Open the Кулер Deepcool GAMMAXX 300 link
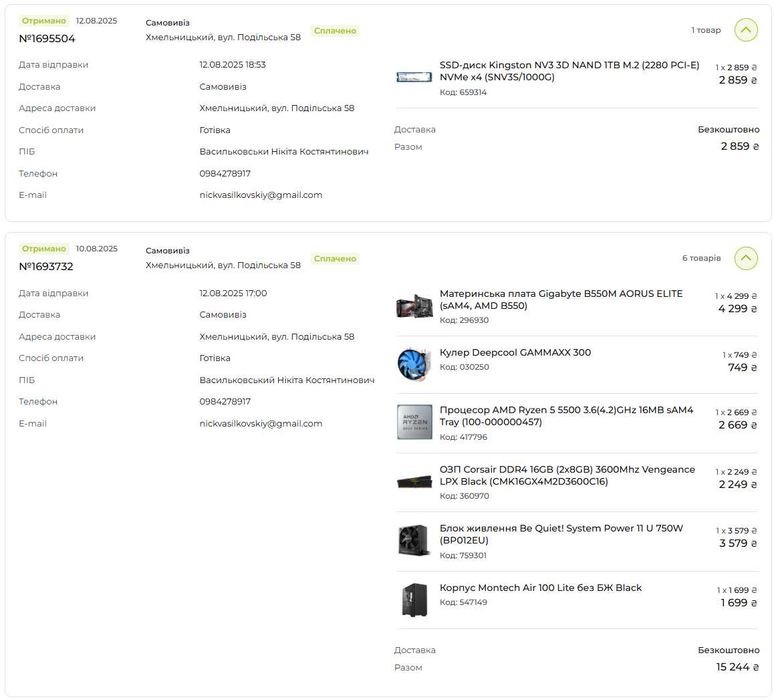Viewport: 774px width, 700px height. (x=515, y=352)
